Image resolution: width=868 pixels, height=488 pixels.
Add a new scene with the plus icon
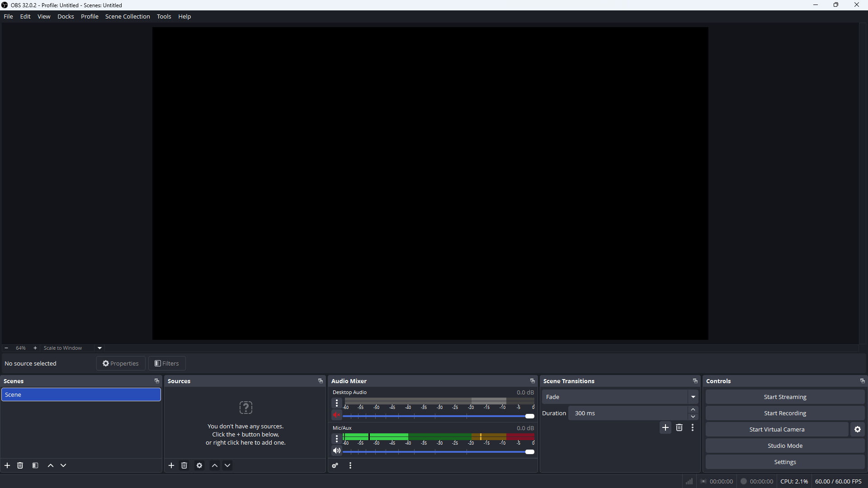click(x=7, y=465)
